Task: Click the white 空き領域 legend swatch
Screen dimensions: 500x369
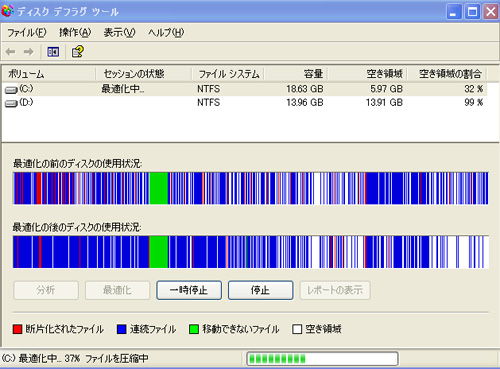Action: tap(297, 329)
